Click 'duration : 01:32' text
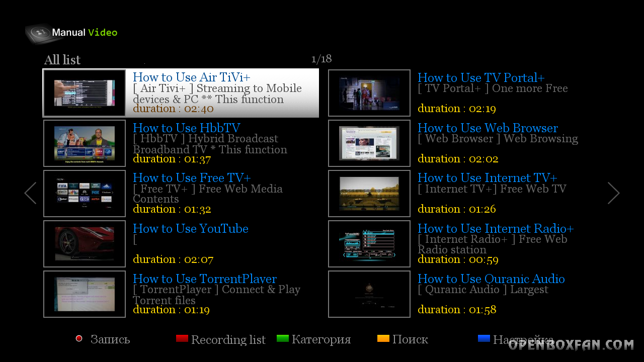This screenshot has width=644, height=362. (x=172, y=209)
